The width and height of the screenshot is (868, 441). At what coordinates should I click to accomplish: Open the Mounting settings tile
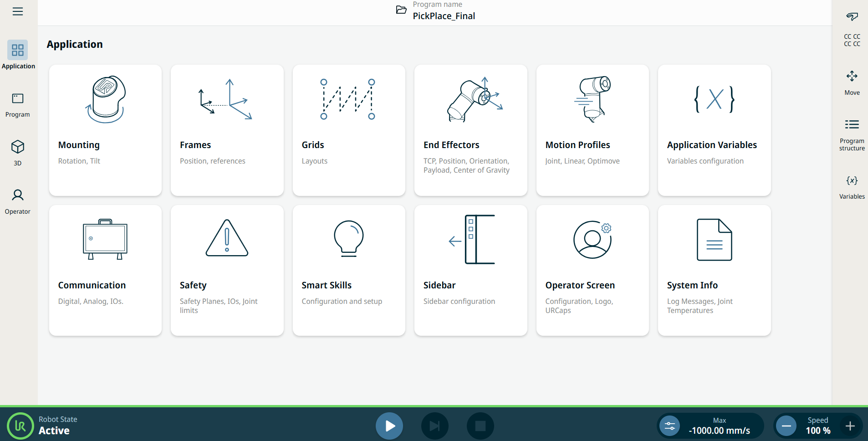click(x=105, y=130)
